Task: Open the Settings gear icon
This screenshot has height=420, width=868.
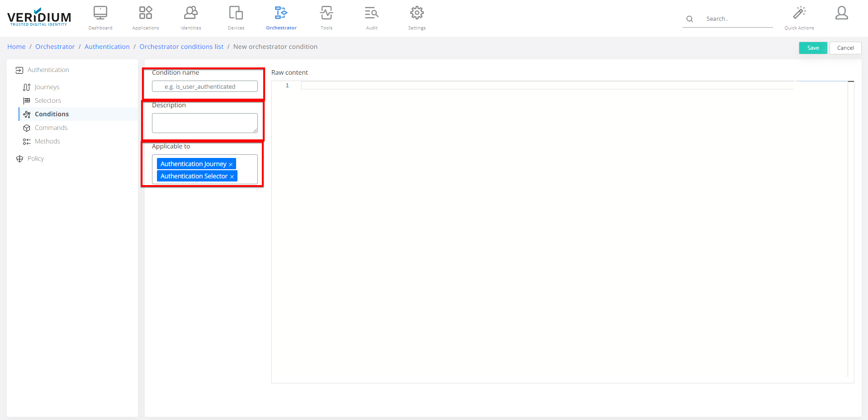Action: [x=417, y=13]
